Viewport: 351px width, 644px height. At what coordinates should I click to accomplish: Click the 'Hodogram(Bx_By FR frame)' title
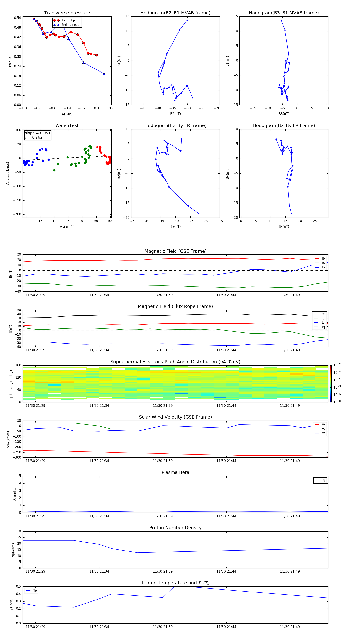pos(284,125)
